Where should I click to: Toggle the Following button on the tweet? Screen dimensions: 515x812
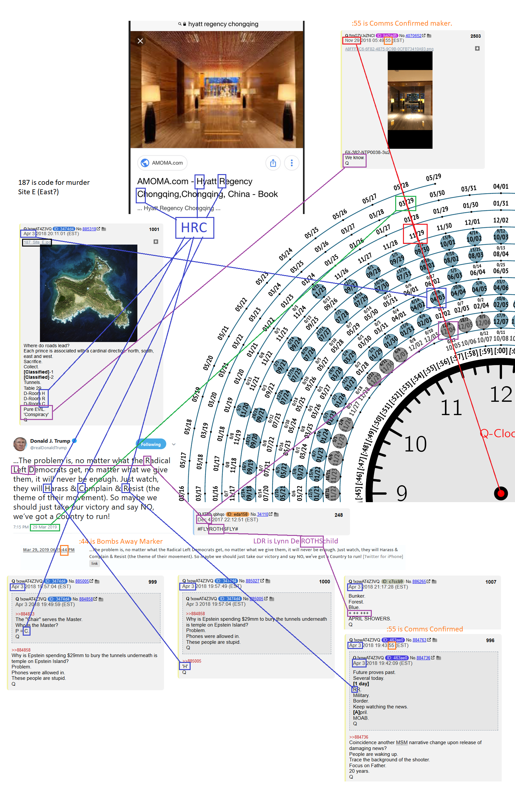151,444
